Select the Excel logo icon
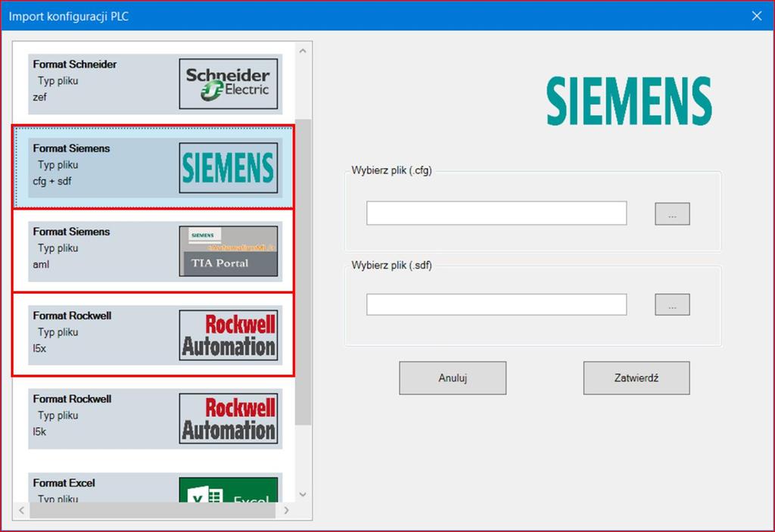Screen dimensions: 775x532 (x=229, y=490)
